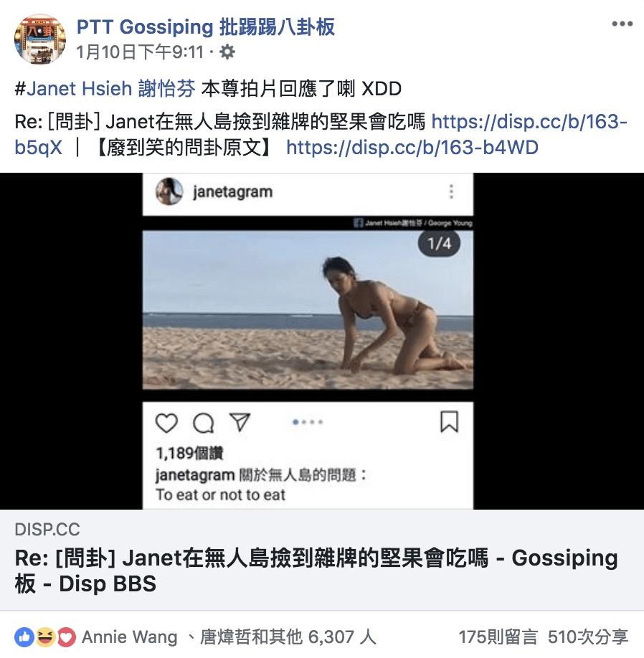
Task: Click the laughing haha reaction icon
Action: pyautogui.click(x=45, y=637)
